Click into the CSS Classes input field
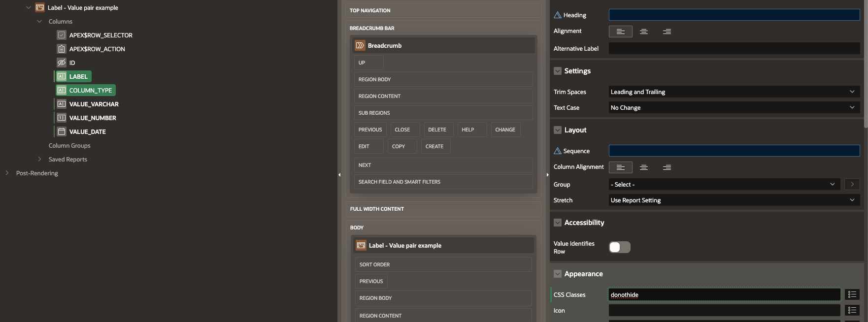Viewport: 868px width, 322px height. pos(724,294)
